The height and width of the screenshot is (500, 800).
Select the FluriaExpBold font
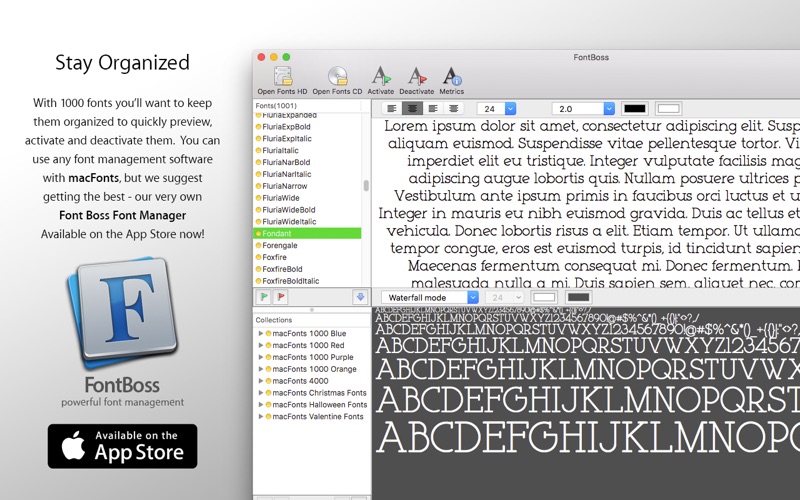(307, 127)
